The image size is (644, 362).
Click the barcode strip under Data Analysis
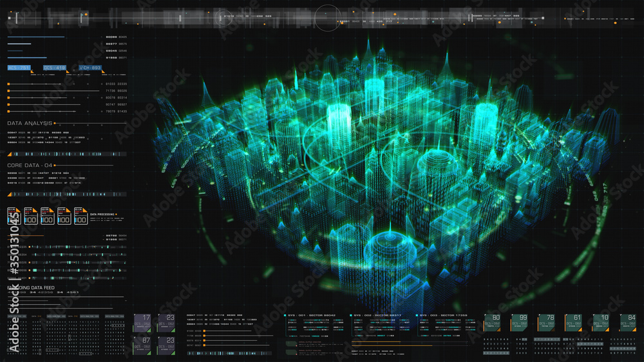tap(70, 154)
